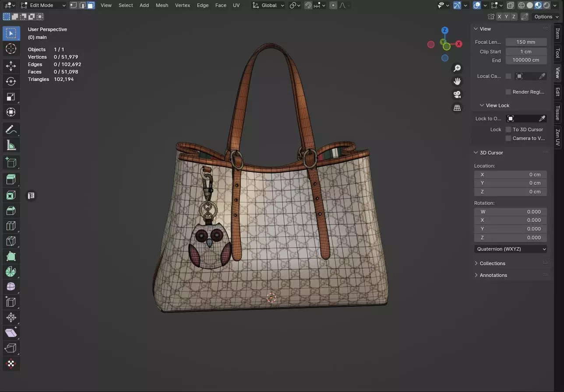Click the Clip Start 1 cm field
Viewport: 564px width, 392px height.
[526, 52]
